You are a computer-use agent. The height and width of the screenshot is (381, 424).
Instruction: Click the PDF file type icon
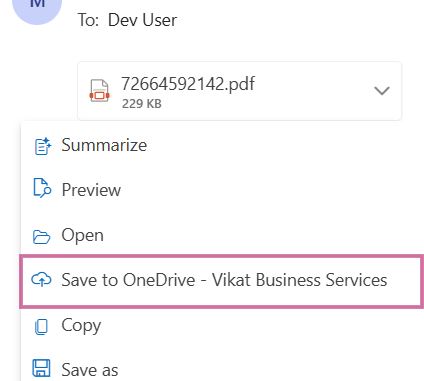coord(99,90)
